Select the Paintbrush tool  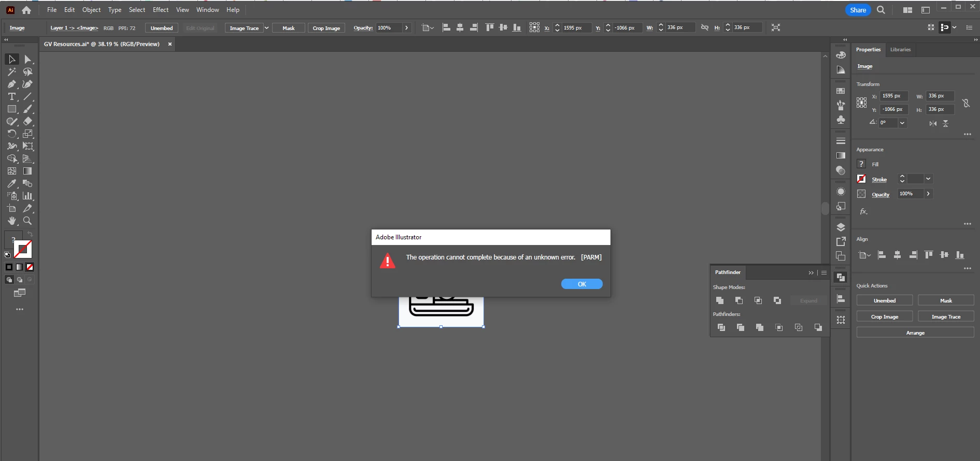click(x=28, y=109)
